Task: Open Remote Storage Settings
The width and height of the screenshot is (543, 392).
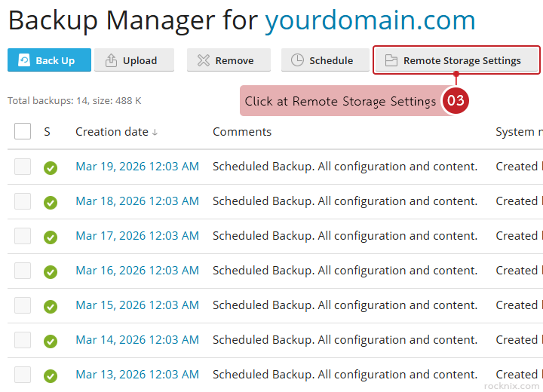Action: (x=457, y=60)
